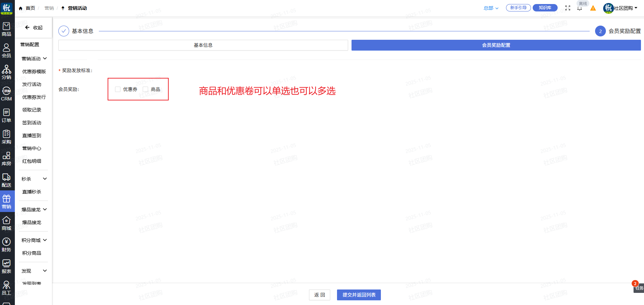Click the 提交并返回列表 button
Image resolution: width=644 pixels, height=305 pixels.
[359, 295]
